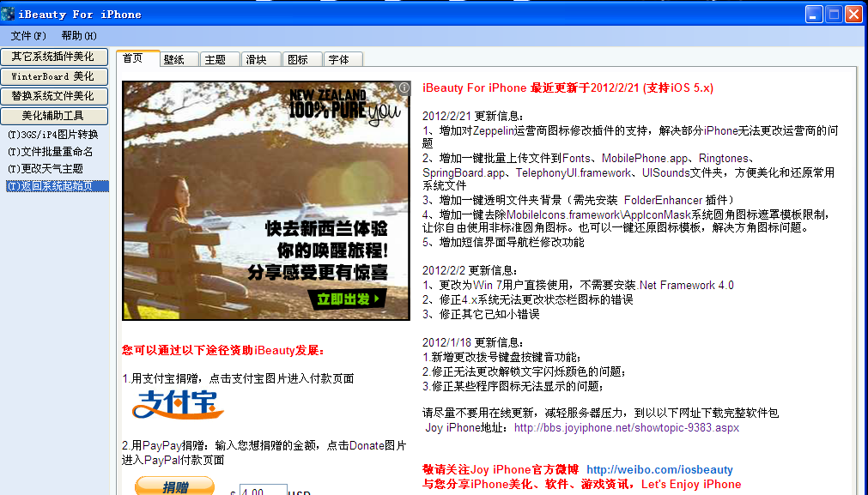Select (T)3GS/iP4图片转换 in the sidebar

pyautogui.click(x=53, y=135)
